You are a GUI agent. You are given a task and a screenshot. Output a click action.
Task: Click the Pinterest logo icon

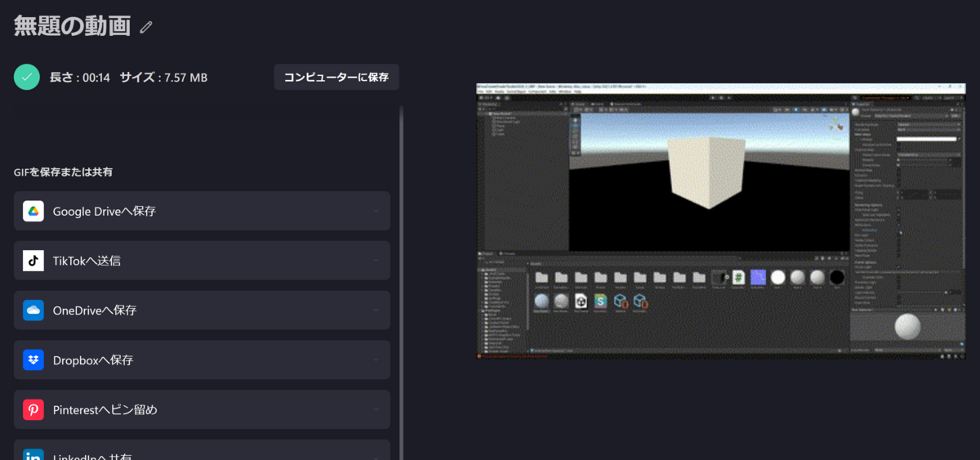[x=33, y=409]
